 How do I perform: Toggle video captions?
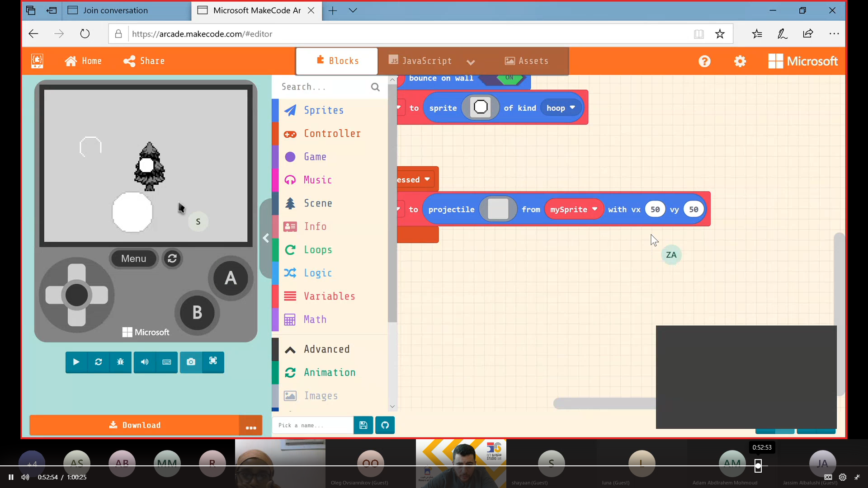point(828,477)
